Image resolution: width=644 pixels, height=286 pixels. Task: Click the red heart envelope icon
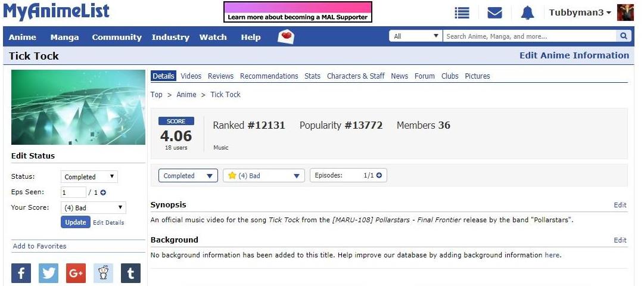[x=286, y=37]
